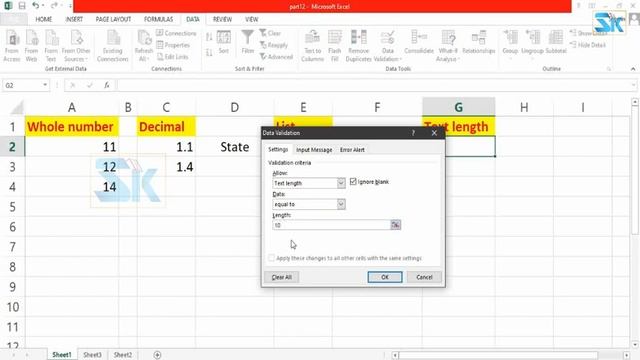The width and height of the screenshot is (640, 360).
Task: Click Edit Links in ribbon
Action: pyautogui.click(x=173, y=57)
